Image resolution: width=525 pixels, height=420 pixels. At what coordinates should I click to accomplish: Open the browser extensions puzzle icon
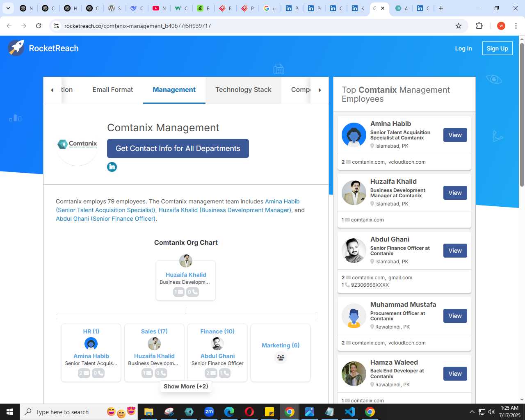pos(479,26)
